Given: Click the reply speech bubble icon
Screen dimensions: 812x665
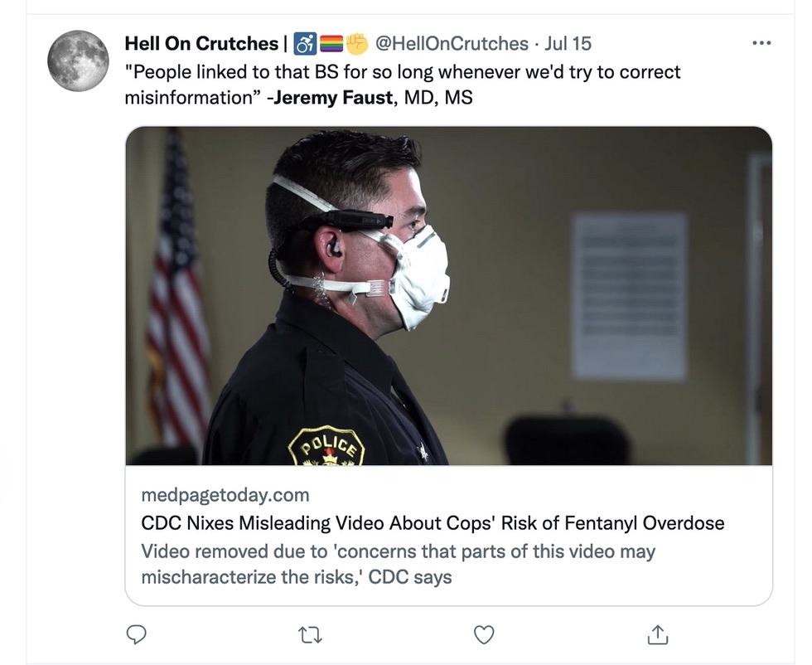Looking at the screenshot, I should (137, 635).
